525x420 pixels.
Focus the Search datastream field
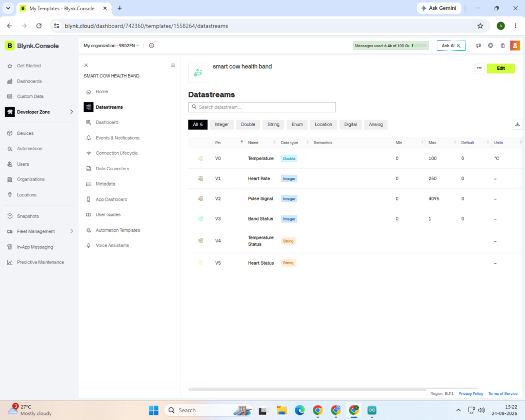pyautogui.click(x=262, y=107)
